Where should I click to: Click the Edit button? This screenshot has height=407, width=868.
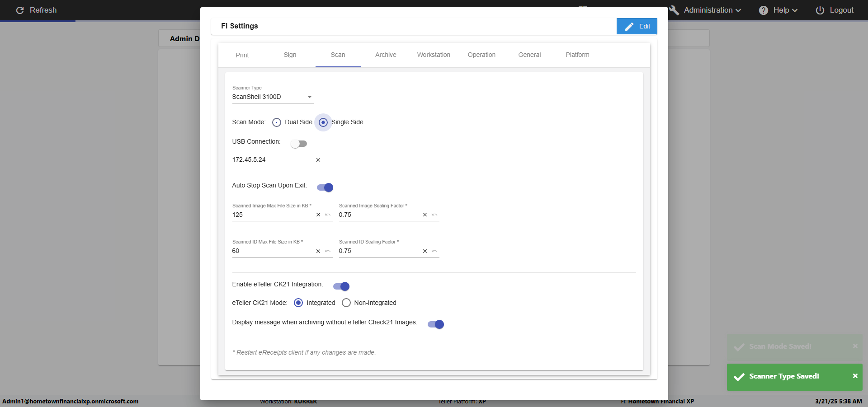(637, 26)
